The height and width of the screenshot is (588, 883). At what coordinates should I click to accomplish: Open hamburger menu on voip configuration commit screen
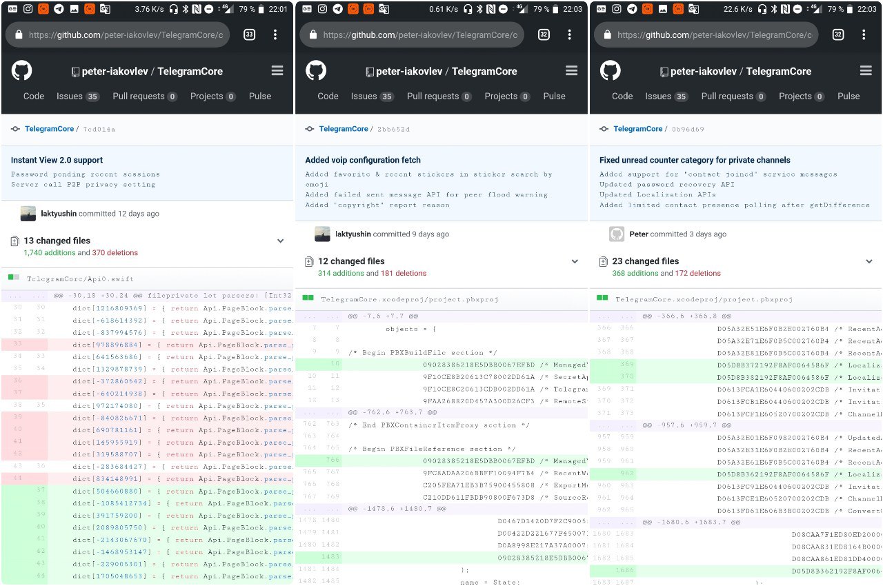pos(571,71)
